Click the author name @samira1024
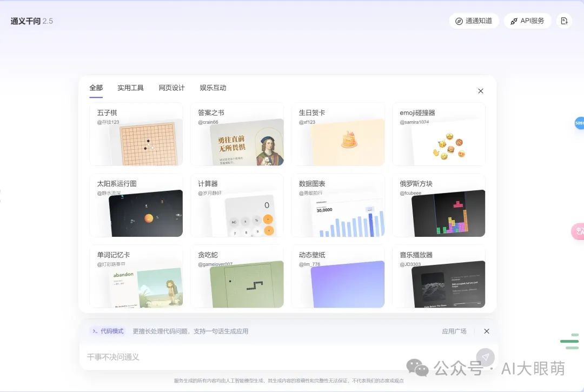 (x=415, y=122)
